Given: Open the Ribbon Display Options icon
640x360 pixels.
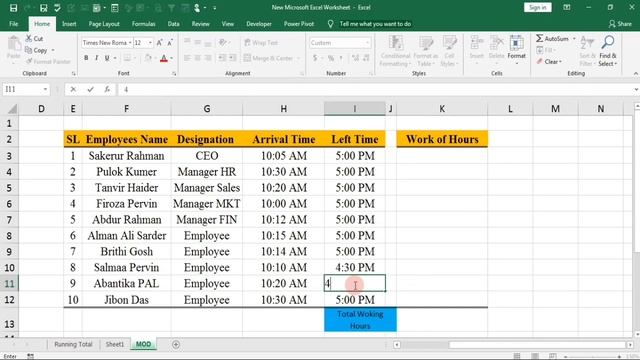Looking at the screenshot, I should (x=567, y=8).
